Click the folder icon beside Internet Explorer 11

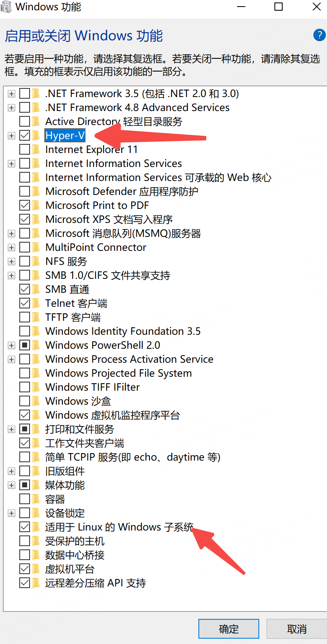(37, 149)
